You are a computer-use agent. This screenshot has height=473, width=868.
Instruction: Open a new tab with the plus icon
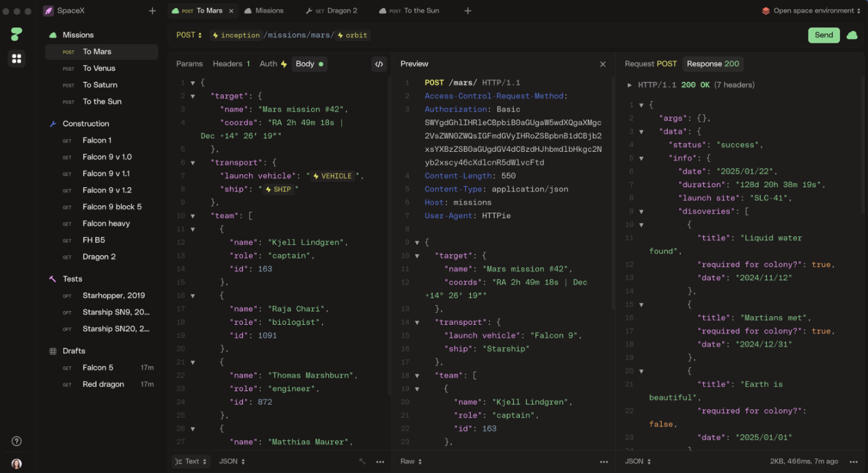(x=468, y=11)
